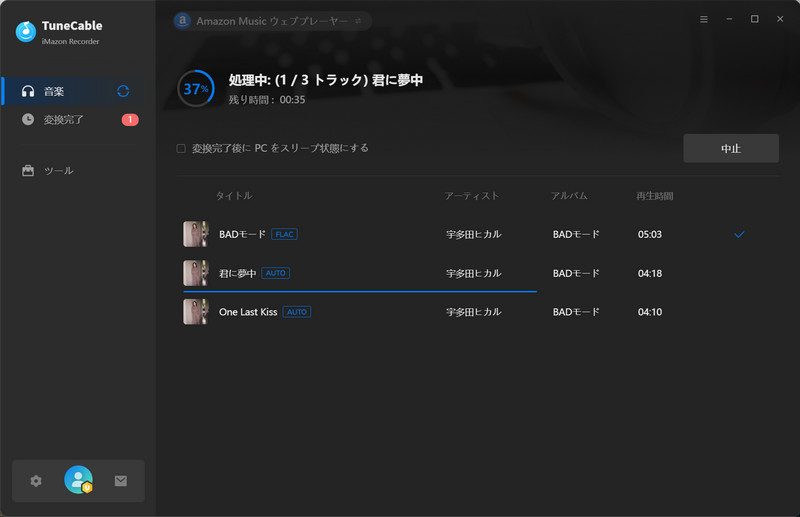Open the 変換完了 history section
Screen dimensions: 800x517
click(79, 119)
